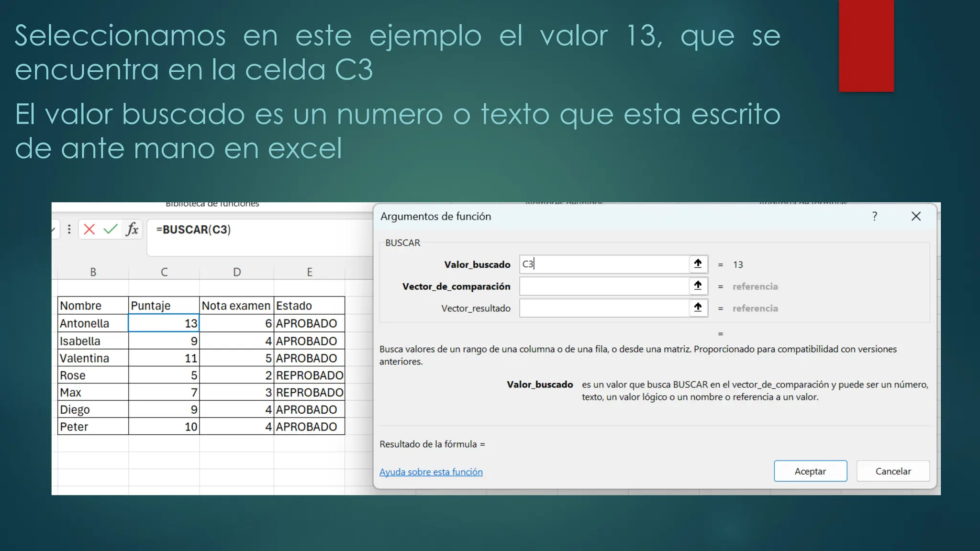Click the Puntaje header cell

pos(164,306)
